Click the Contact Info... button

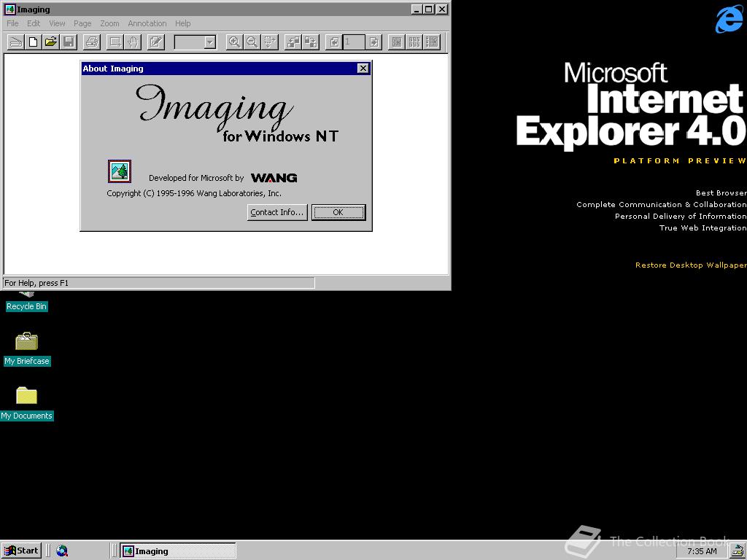pyautogui.click(x=277, y=212)
